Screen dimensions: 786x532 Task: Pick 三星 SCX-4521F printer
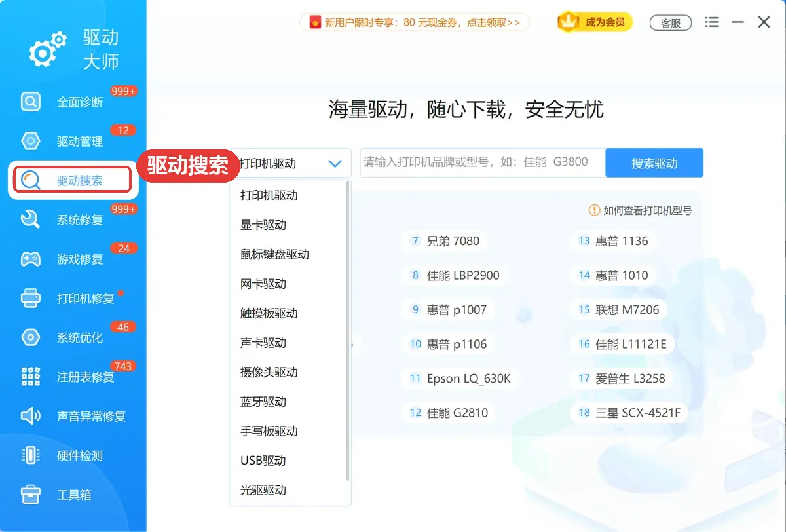tap(629, 413)
